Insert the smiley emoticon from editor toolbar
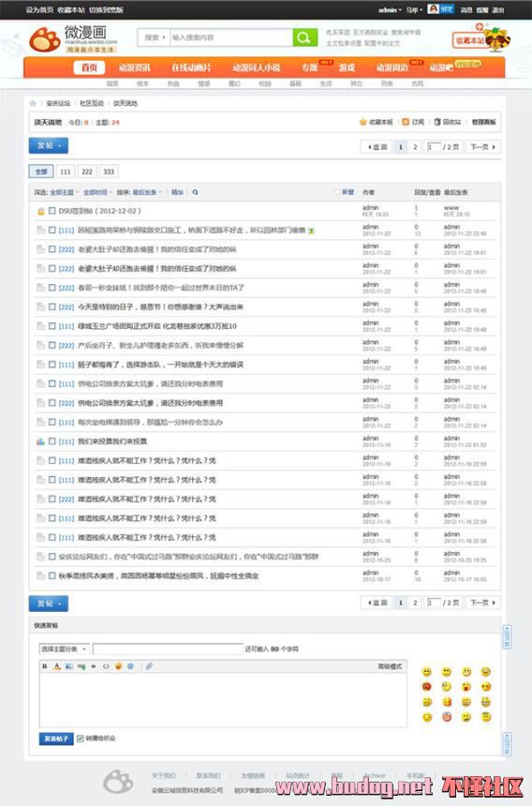This screenshot has height=806, width=532. coord(118,666)
